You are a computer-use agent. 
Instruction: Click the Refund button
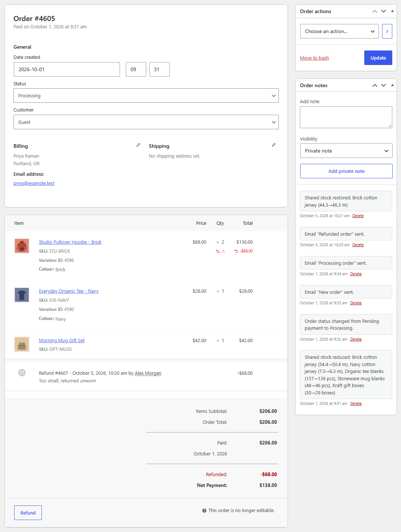[28, 513]
